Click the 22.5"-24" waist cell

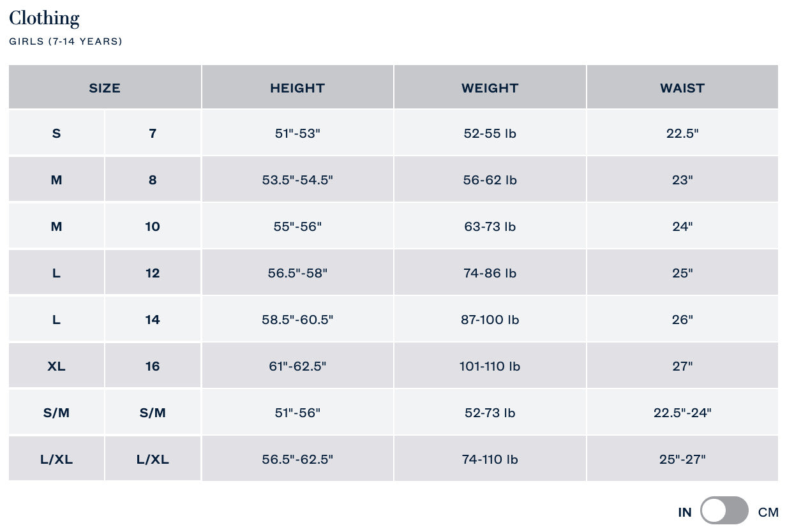tap(682, 413)
